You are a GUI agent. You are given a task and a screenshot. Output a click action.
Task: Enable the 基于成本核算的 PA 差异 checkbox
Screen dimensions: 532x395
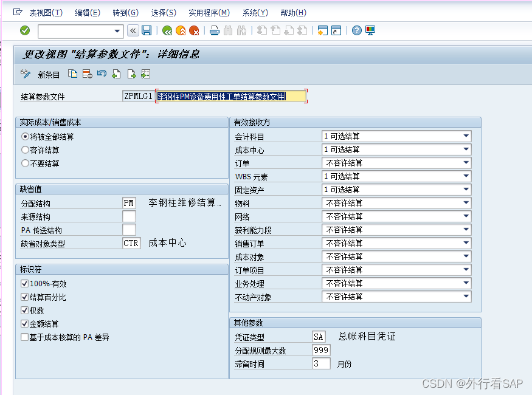coord(24,337)
